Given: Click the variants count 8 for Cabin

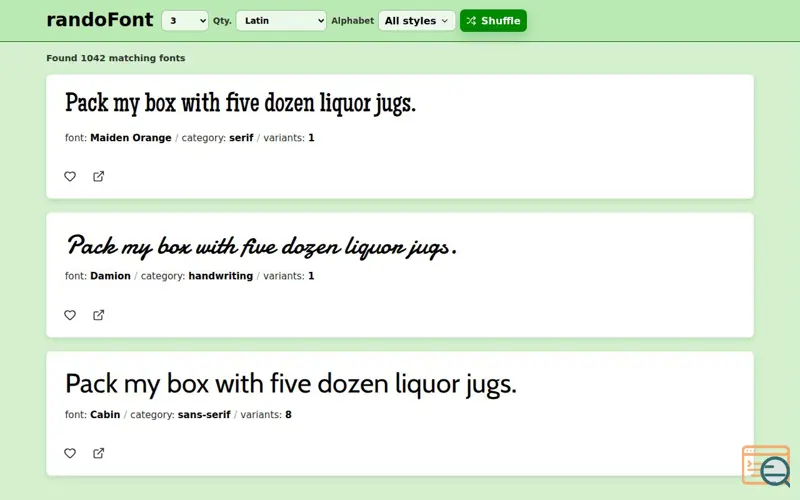Looking at the screenshot, I should pos(288,415).
